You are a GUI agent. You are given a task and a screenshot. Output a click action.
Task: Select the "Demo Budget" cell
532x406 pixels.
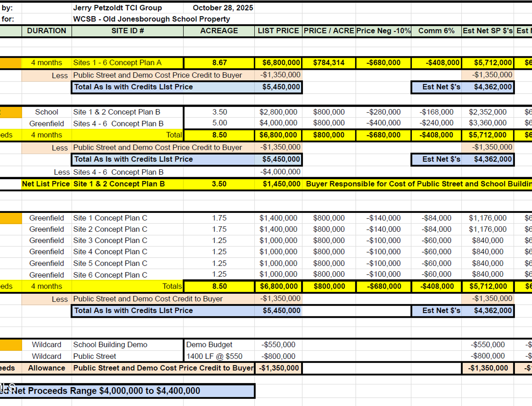[x=219, y=345]
